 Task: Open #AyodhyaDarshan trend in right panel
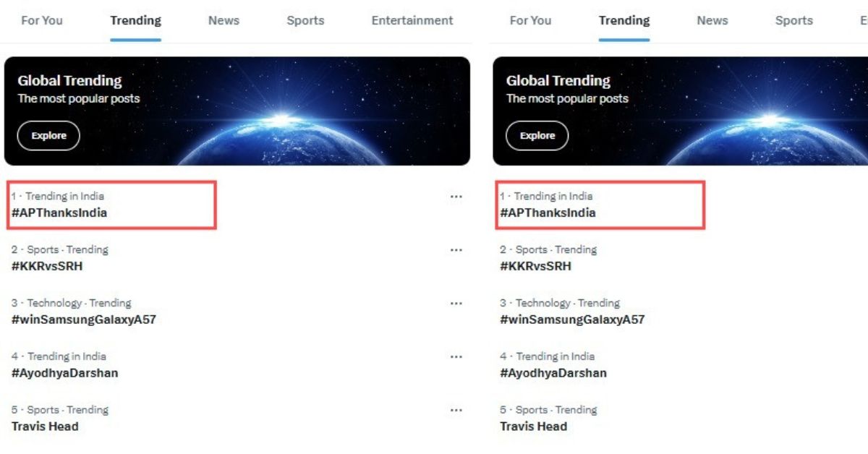click(x=553, y=373)
